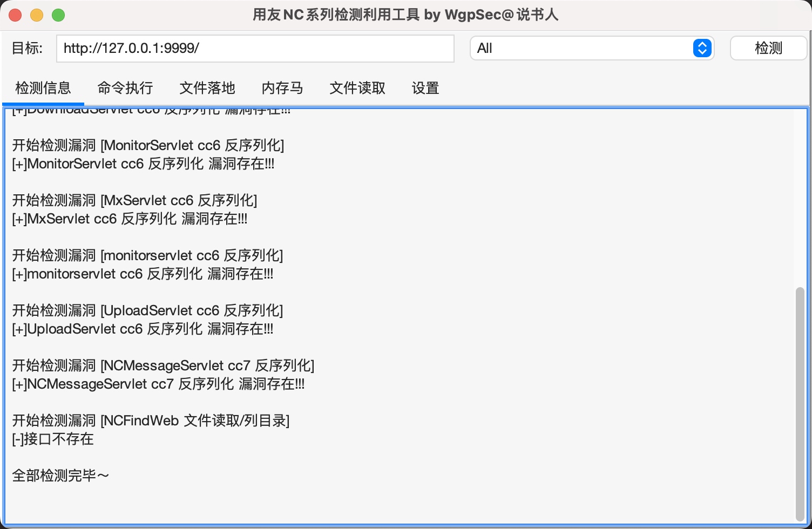
Task: Focus the 目标 URL input field
Action: point(255,49)
